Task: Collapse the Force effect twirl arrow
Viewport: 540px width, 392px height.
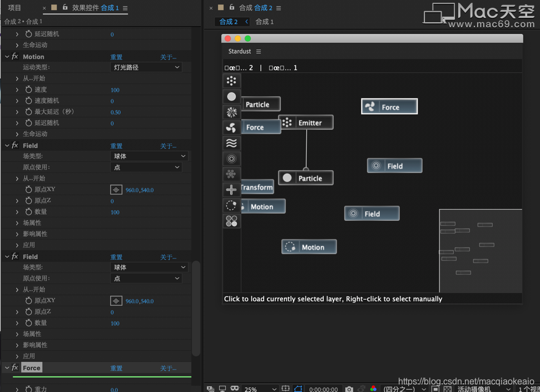Action: (x=7, y=368)
